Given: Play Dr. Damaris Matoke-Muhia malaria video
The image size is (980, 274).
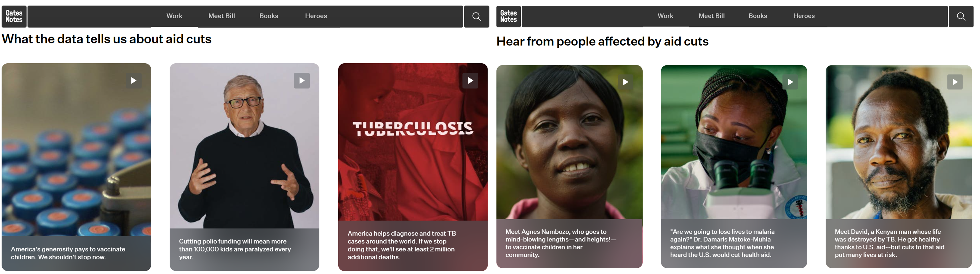Looking at the screenshot, I should [x=790, y=82].
